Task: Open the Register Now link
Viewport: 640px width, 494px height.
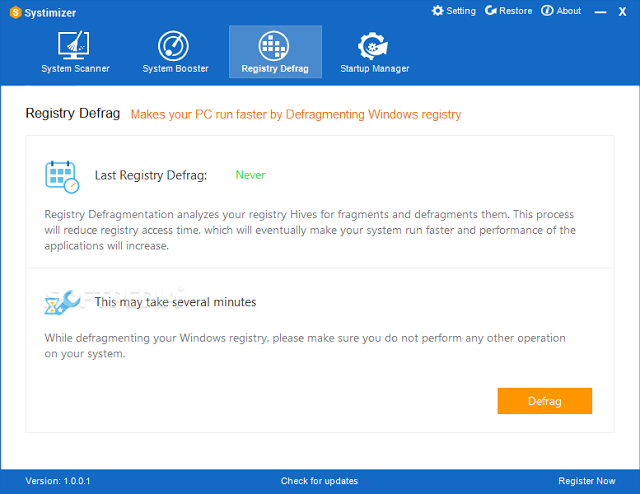Action: pyautogui.click(x=587, y=481)
